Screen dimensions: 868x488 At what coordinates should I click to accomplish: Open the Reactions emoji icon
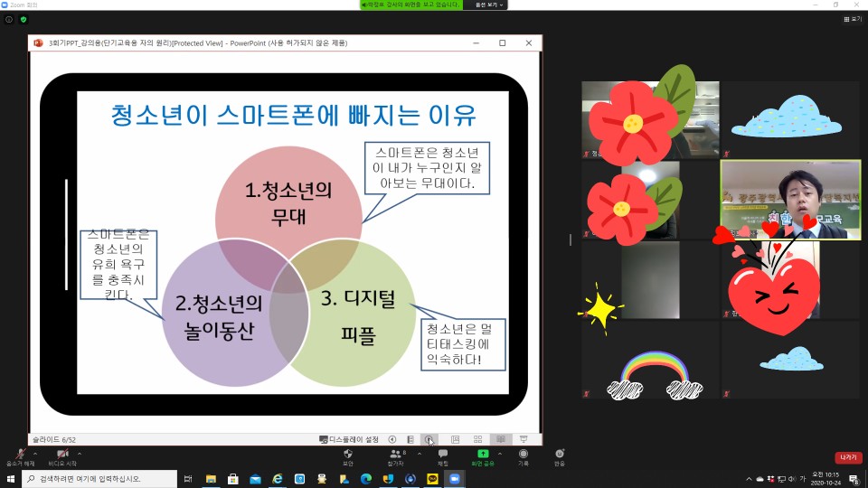pos(560,454)
